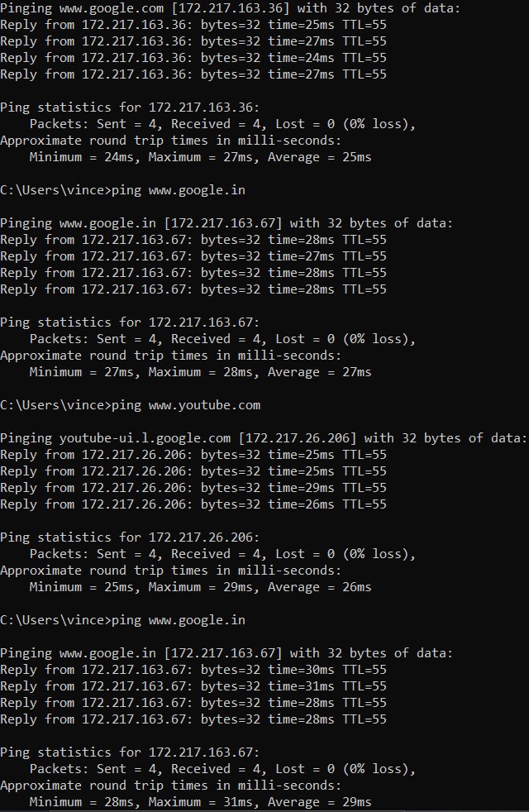Click the 'time=26ms' reply value

301,504
